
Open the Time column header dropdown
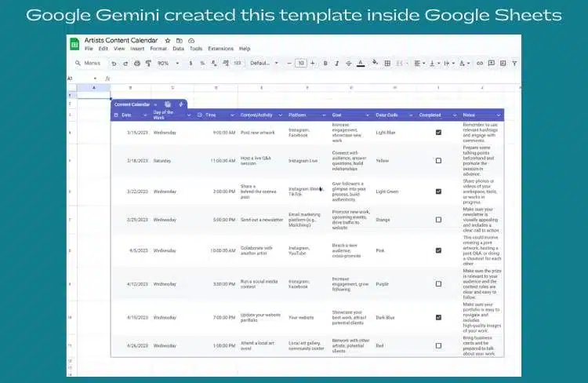pyautogui.click(x=232, y=115)
